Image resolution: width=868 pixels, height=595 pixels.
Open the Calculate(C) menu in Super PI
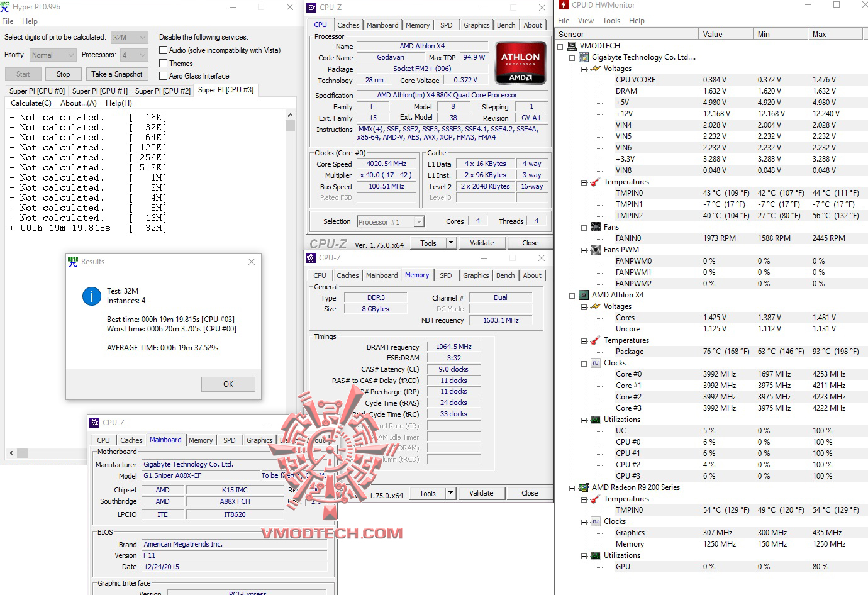(x=31, y=103)
